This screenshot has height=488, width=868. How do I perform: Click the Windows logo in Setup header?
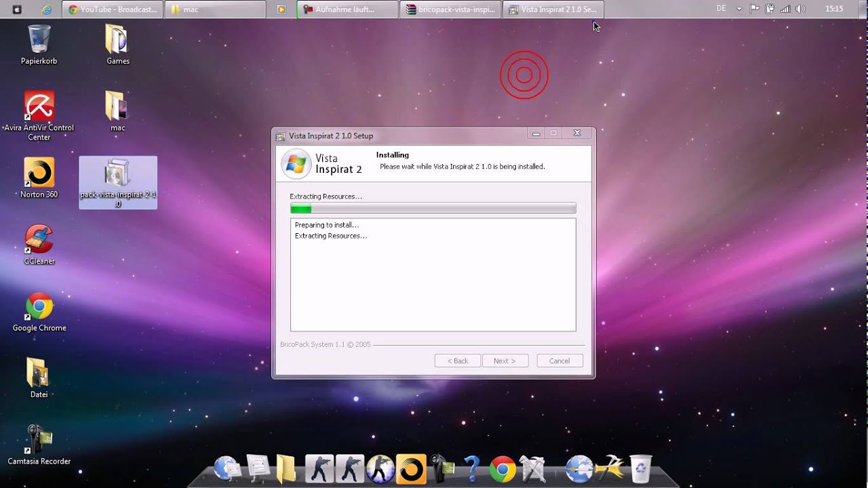(x=296, y=163)
